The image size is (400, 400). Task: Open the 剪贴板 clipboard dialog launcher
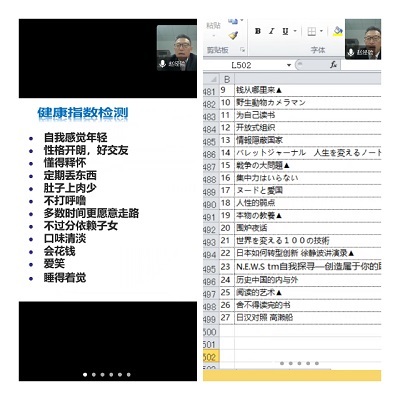click(x=242, y=50)
